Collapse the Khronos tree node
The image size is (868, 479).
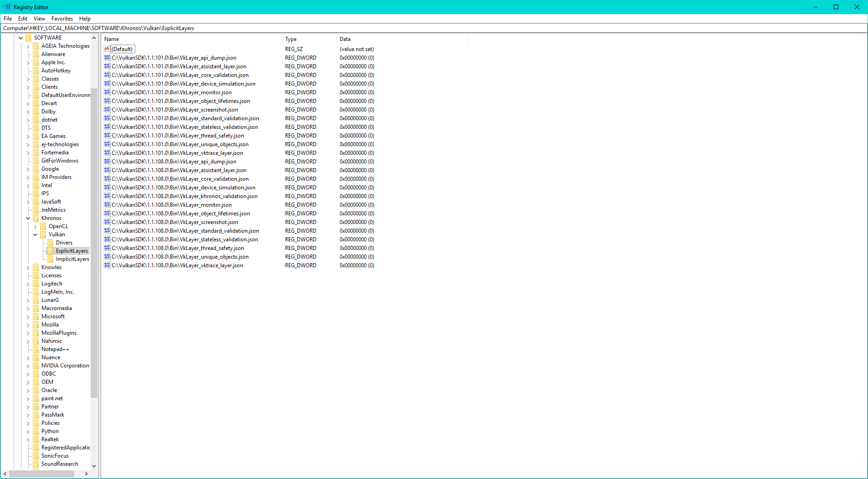click(x=28, y=218)
